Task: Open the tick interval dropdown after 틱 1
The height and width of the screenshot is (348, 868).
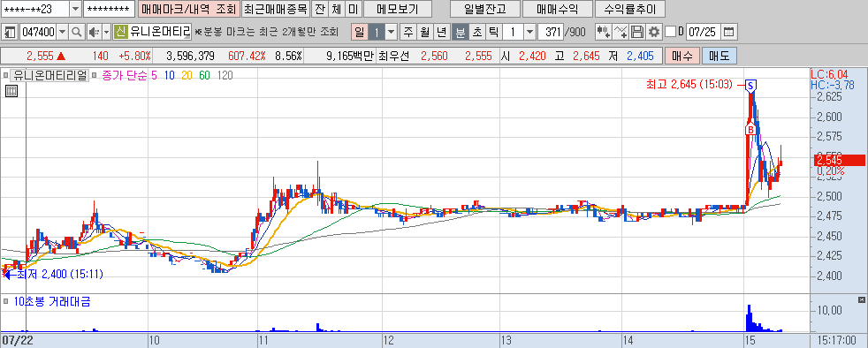Action: [529, 32]
